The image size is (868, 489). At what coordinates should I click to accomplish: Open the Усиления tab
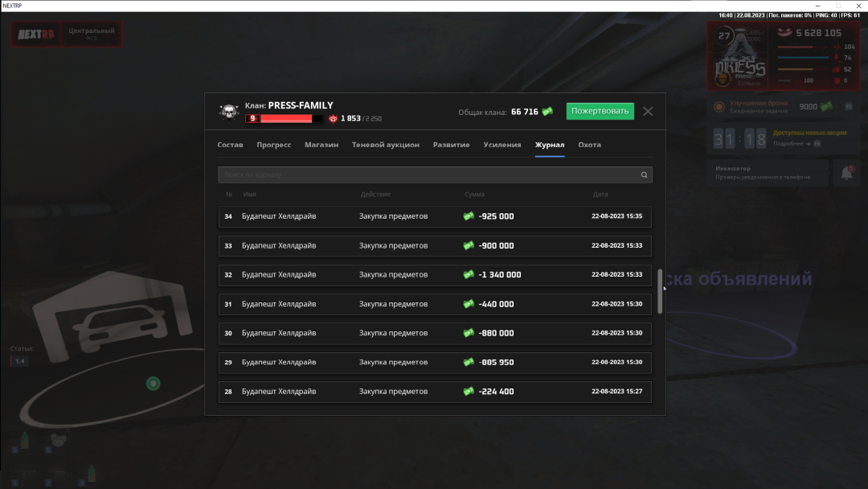[x=502, y=145]
